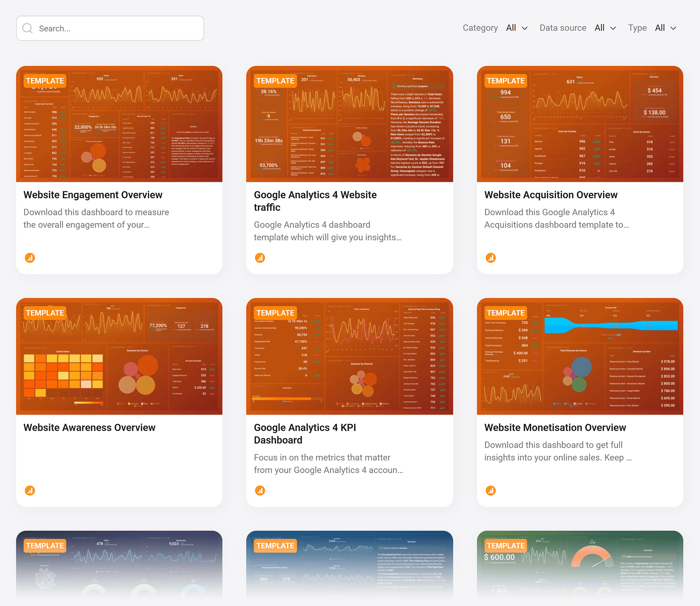Click the Website Monetisation Overview title
This screenshot has width=700, height=606.
555,428
